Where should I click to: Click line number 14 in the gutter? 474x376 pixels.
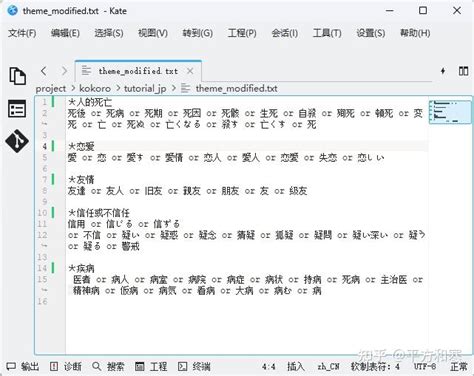coord(42,268)
